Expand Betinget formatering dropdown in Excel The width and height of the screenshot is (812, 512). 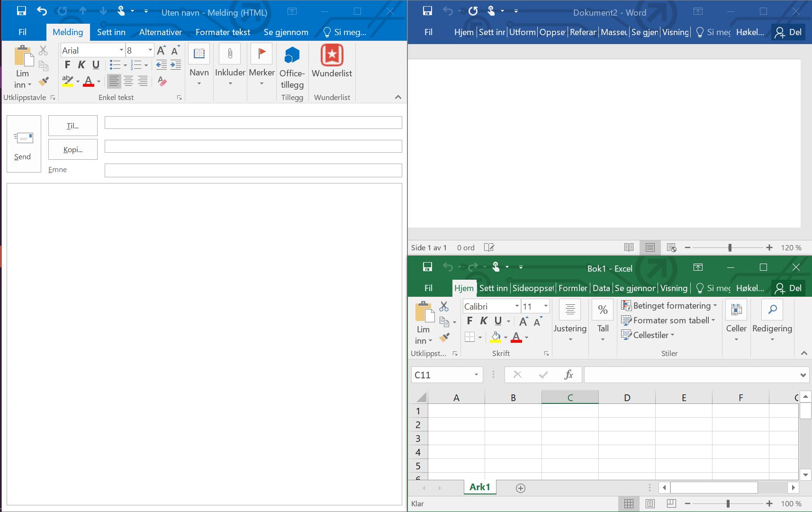tap(715, 306)
